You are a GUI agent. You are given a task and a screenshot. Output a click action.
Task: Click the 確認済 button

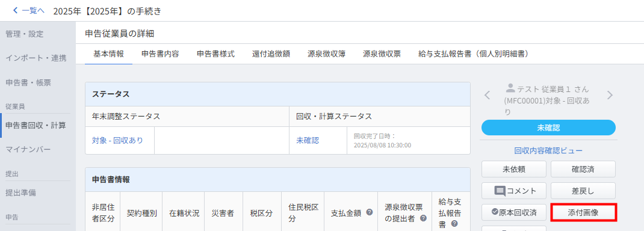pyautogui.click(x=583, y=168)
